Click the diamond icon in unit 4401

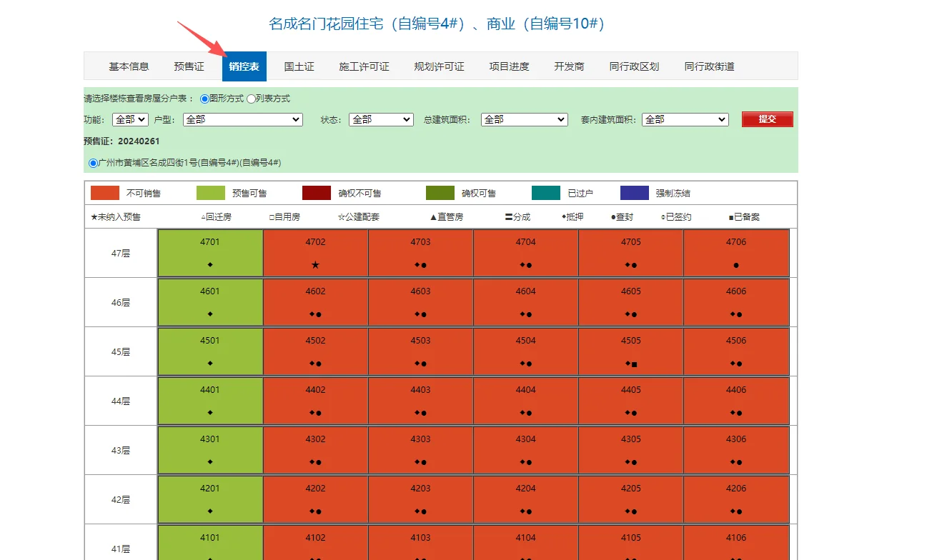[210, 413]
